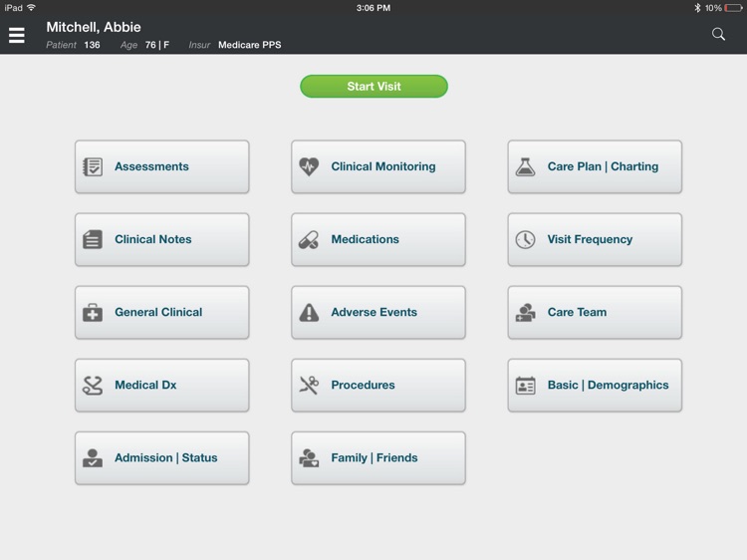Viewport: 747px width, 560px height.
Task: Open Assessments via its checklist icon
Action: click(93, 166)
